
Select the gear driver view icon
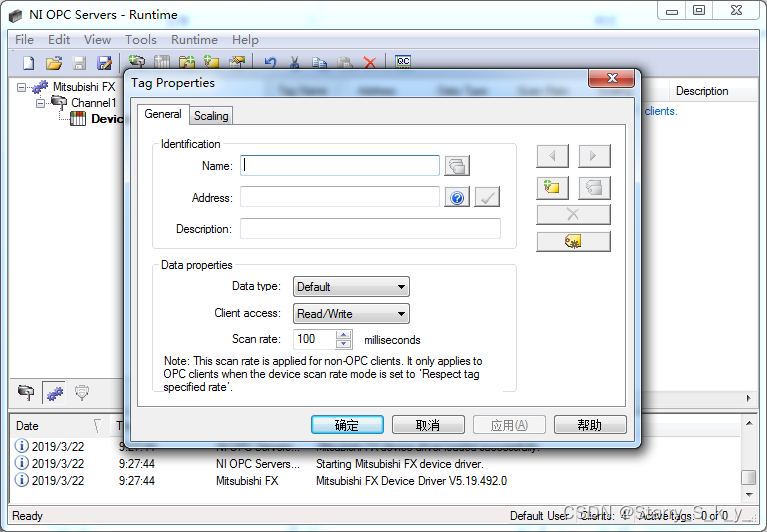(x=54, y=392)
